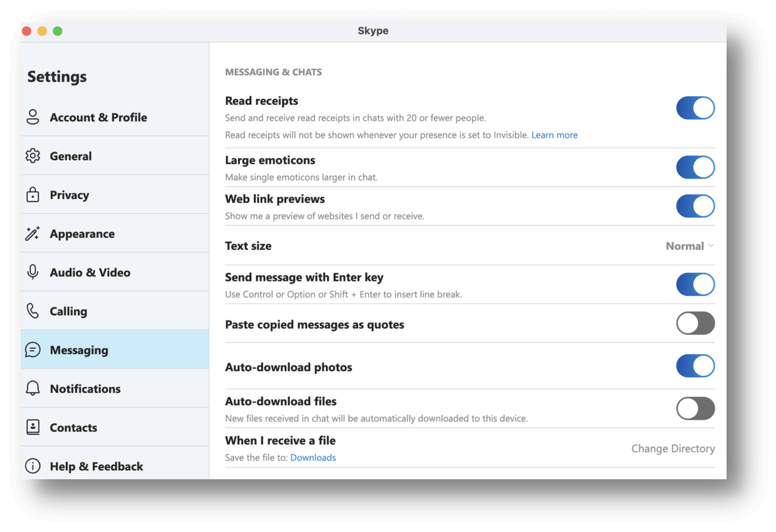Click the Privacy padlock icon
The height and width of the screenshot is (532, 776).
[x=32, y=194]
